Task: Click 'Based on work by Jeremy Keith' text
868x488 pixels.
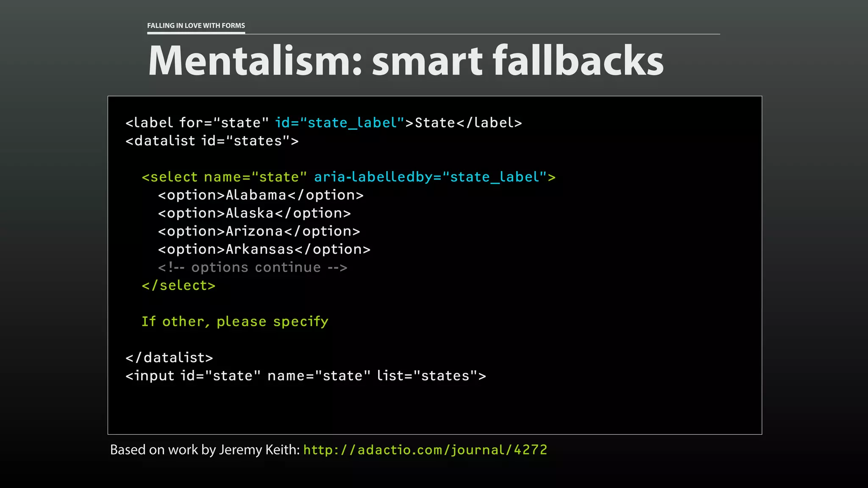Action: [205, 450]
